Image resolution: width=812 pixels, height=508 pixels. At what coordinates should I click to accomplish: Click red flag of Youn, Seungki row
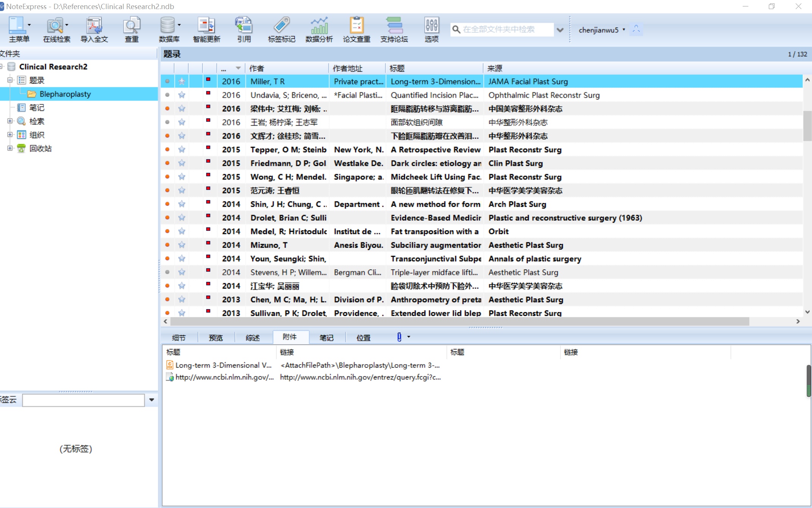click(x=208, y=256)
